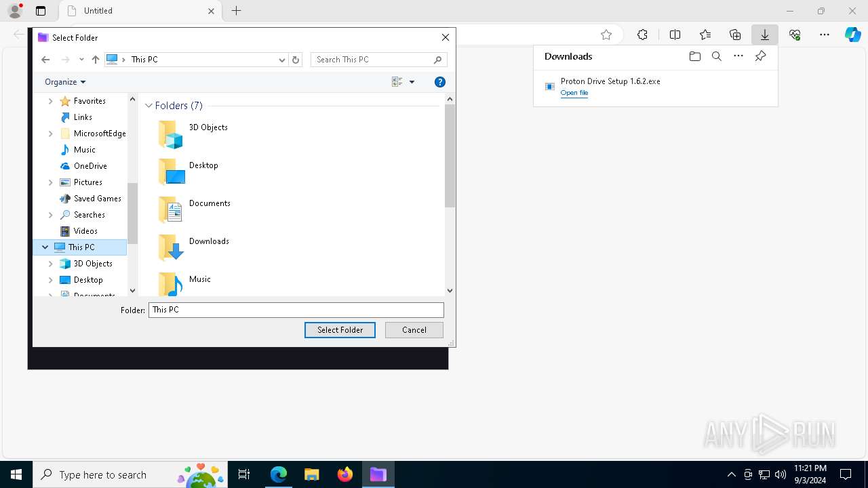The image size is (868, 488).
Task: Click navigation pane scroll down arrow
Action: (132, 291)
